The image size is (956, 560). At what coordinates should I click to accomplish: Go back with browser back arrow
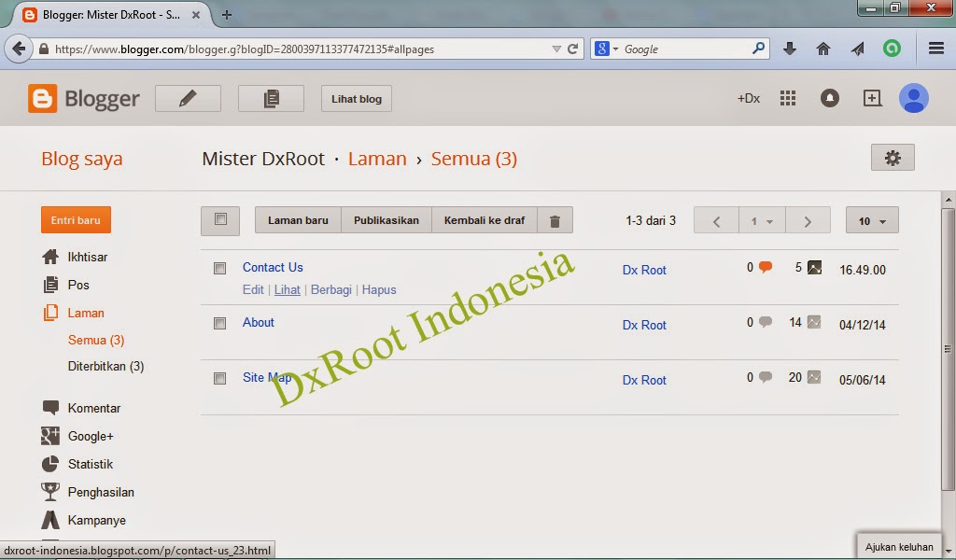click(19, 49)
